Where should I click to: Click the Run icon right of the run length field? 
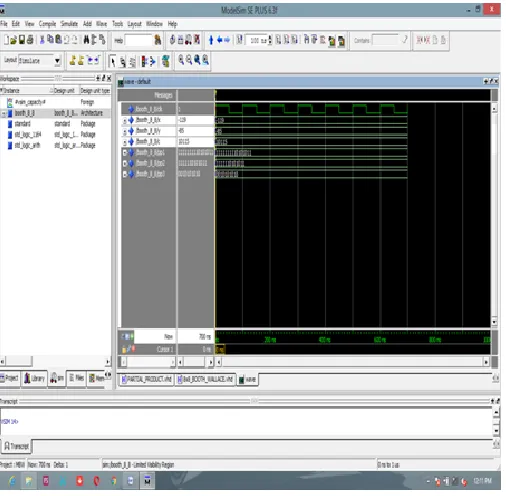tap(278, 40)
